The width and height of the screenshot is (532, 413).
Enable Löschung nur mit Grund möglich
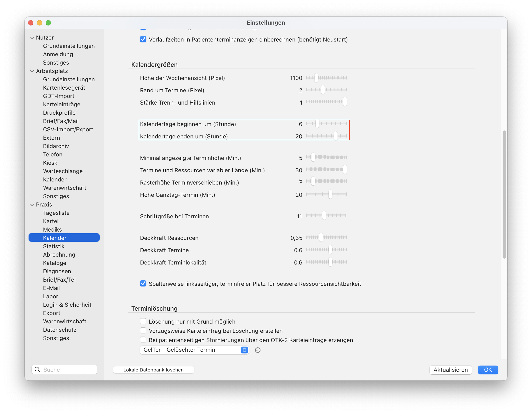tap(143, 321)
